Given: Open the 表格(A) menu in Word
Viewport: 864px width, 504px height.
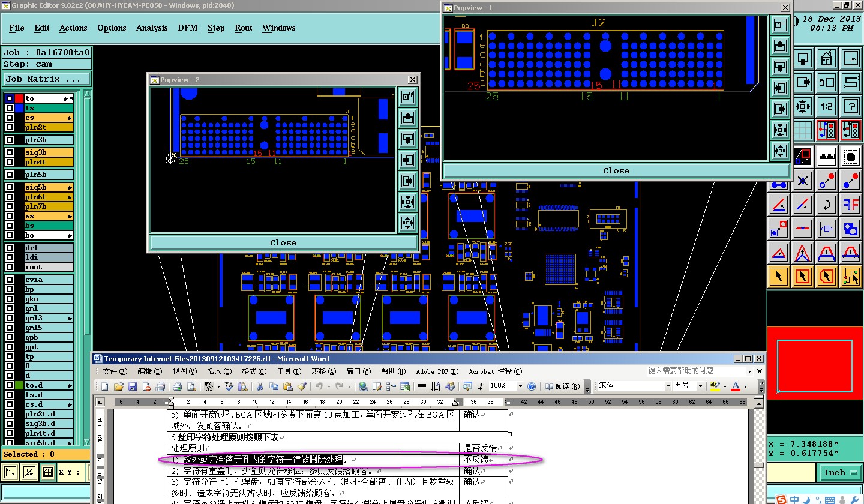Looking at the screenshot, I should pos(323,371).
